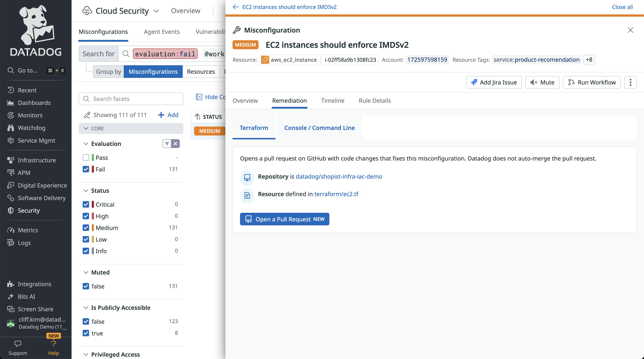The height and width of the screenshot is (359, 644).
Task: Open the three-dot more actions menu
Action: click(630, 82)
